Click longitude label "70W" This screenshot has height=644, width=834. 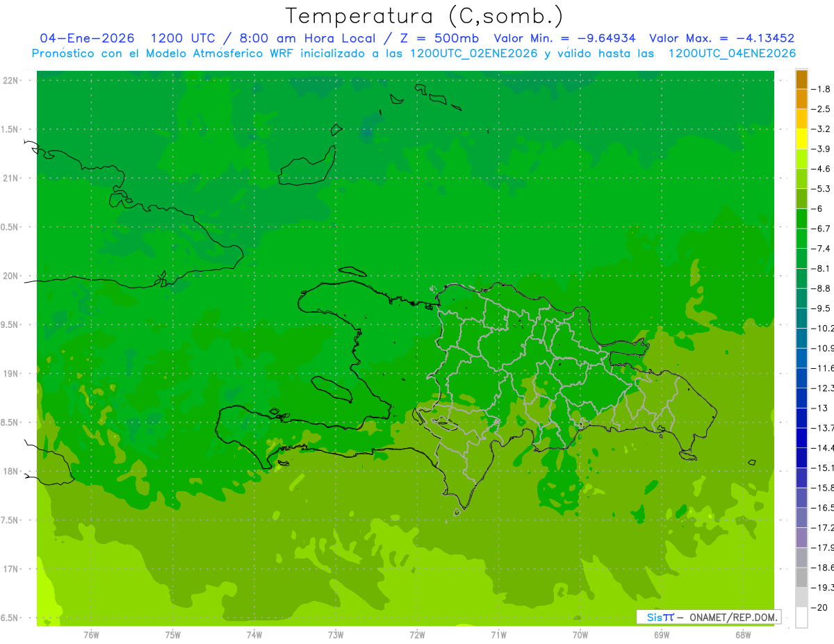pyautogui.click(x=580, y=634)
